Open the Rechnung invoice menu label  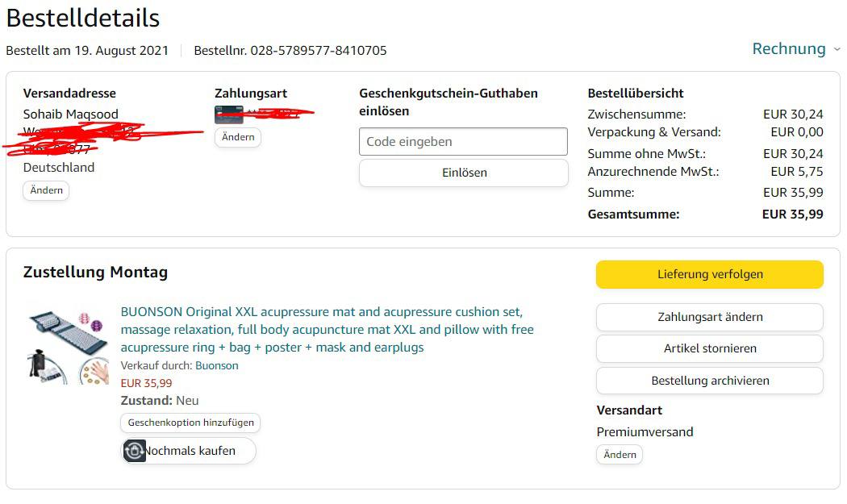point(788,49)
